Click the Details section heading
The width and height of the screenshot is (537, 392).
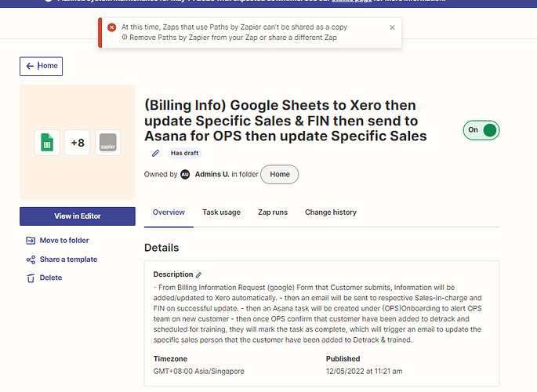pos(161,248)
